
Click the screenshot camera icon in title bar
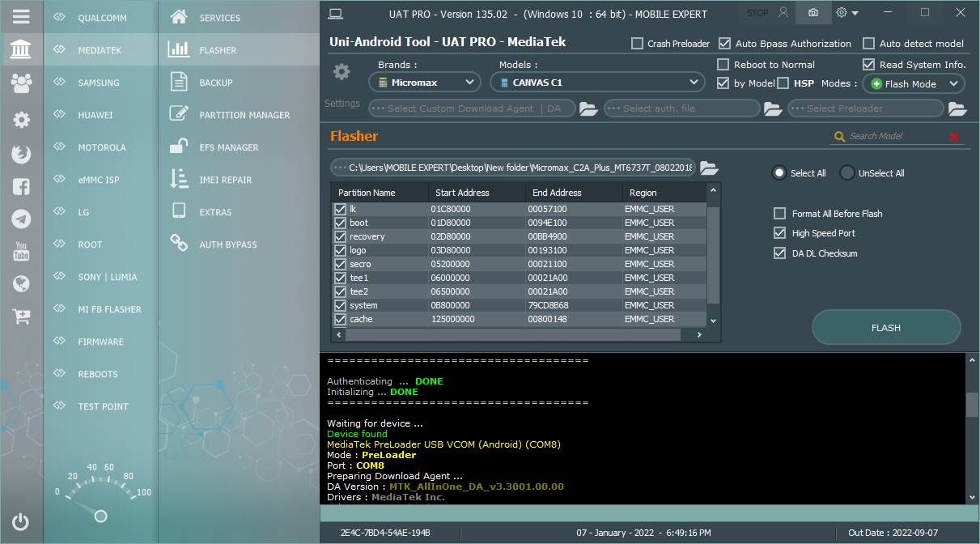click(813, 13)
